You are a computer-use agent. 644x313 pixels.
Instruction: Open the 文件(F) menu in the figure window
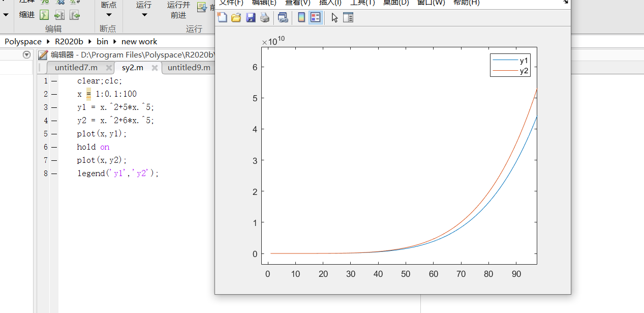coord(231,3)
